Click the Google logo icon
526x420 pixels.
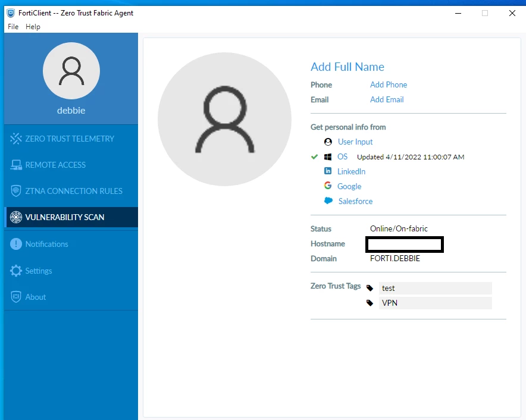click(x=328, y=186)
